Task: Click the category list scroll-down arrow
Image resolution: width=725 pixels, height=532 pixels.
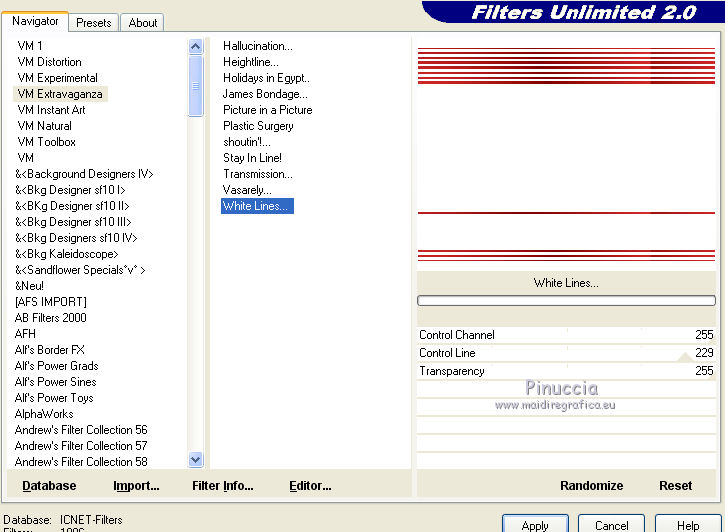Action: (x=196, y=460)
